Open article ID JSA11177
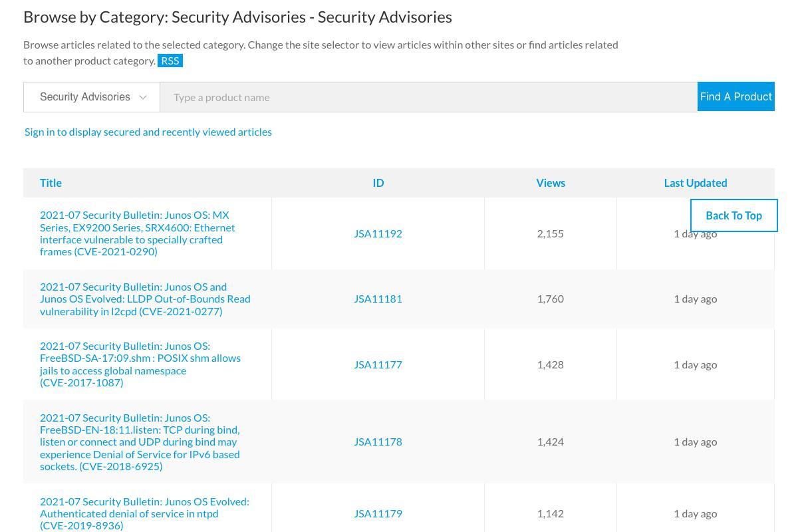Screen dimensions: 798x532 tap(378, 364)
